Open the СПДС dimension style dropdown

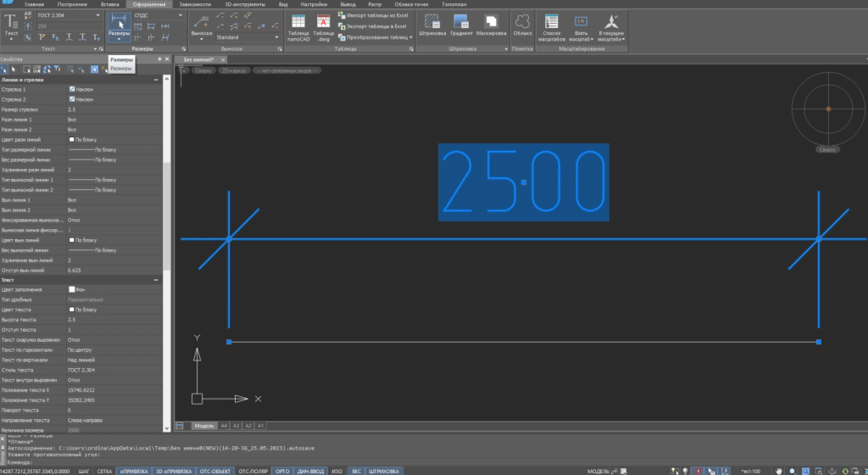(158, 15)
